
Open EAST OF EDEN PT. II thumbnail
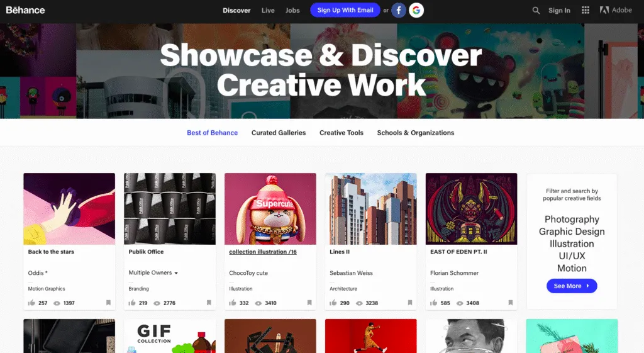click(x=472, y=209)
